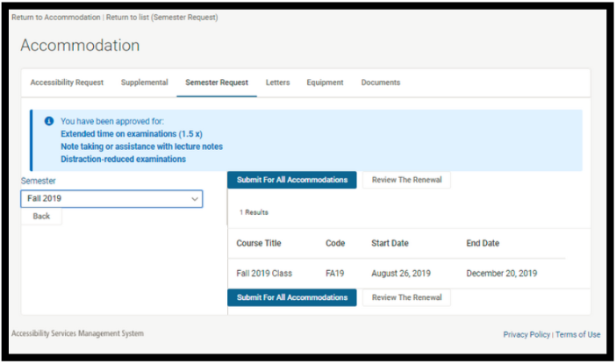Viewport: 616px width, 364px height.
Task: Select the Fall 2019 Class course row
Action: (264, 274)
